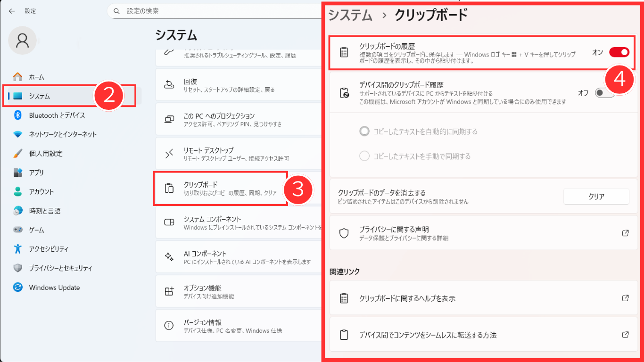The width and height of the screenshot is (644, 362).
Task: Go to 個人用設定 in sidebar
Action: (x=46, y=154)
